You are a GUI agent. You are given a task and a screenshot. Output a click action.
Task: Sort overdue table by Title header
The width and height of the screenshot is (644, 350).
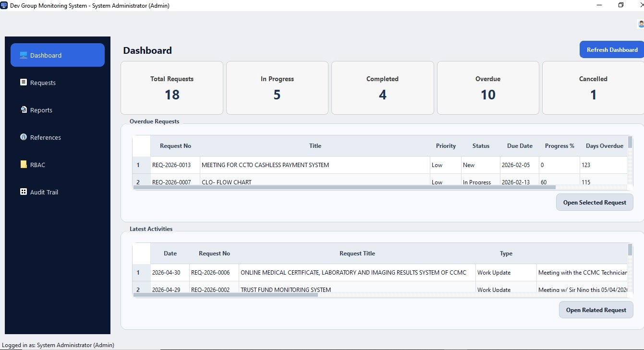[315, 146]
